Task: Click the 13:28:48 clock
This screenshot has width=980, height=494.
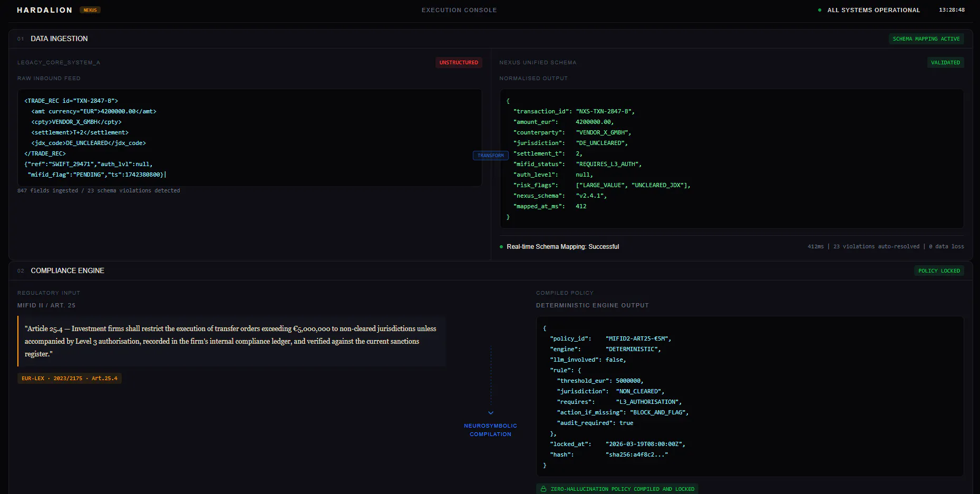Action: [x=952, y=10]
